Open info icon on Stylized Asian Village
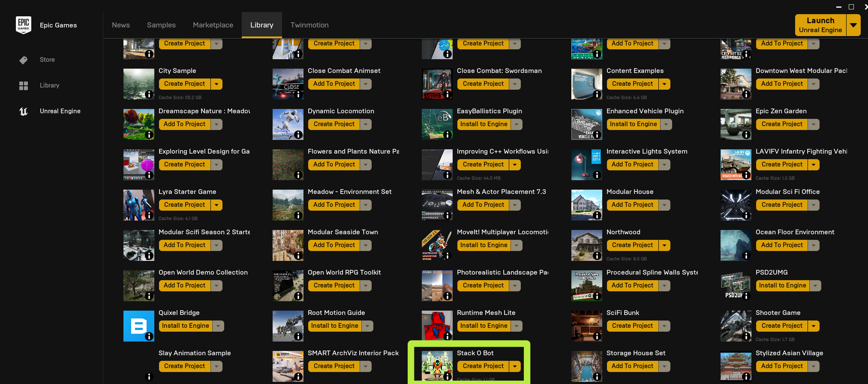Screen dimensions: 868x384 [746, 377]
